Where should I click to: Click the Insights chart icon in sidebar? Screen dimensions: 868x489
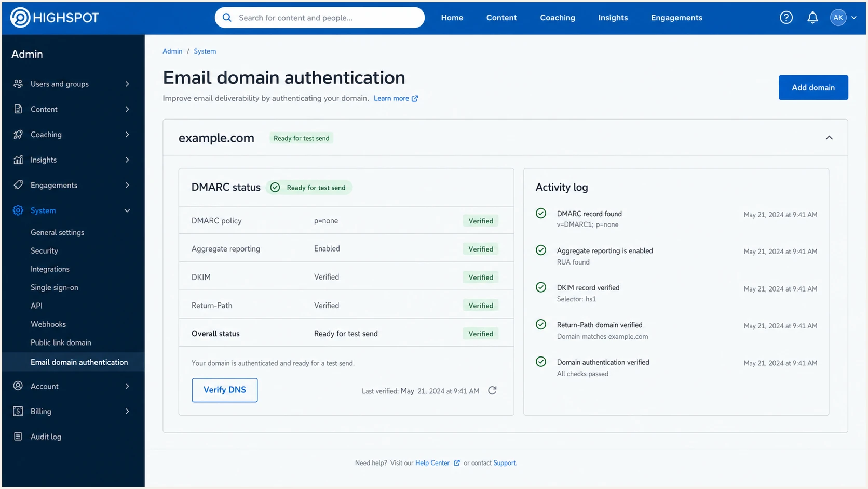18,160
